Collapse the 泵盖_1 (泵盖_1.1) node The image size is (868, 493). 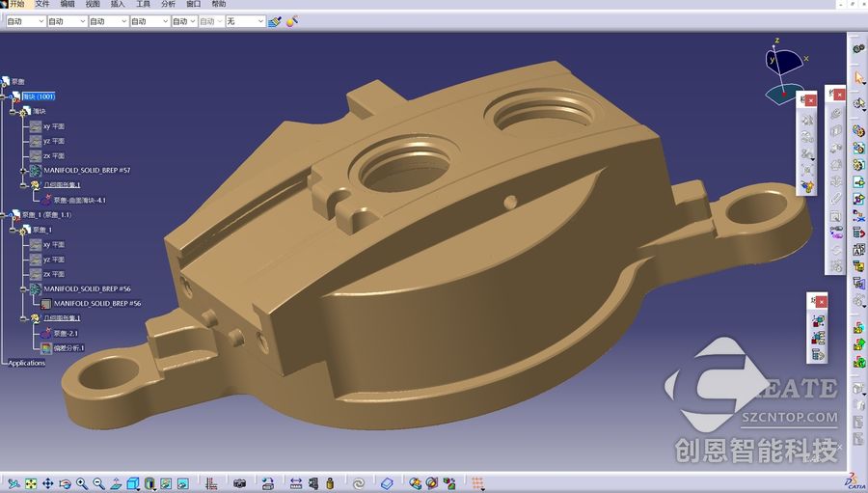point(3,215)
